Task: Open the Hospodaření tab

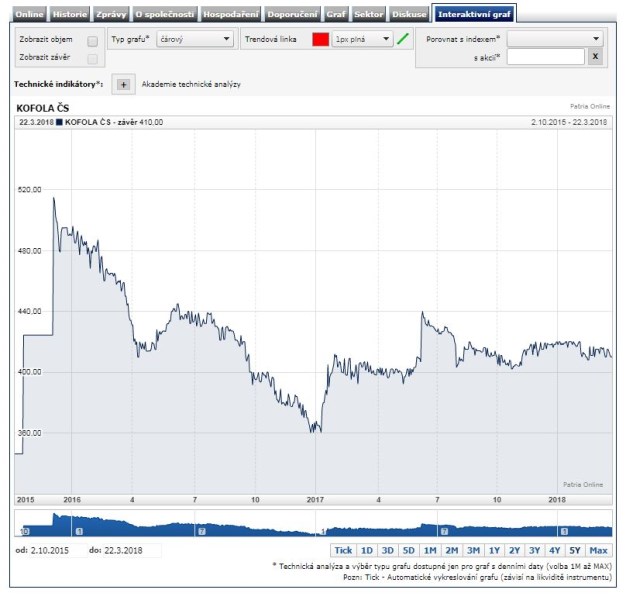Action: tap(229, 15)
